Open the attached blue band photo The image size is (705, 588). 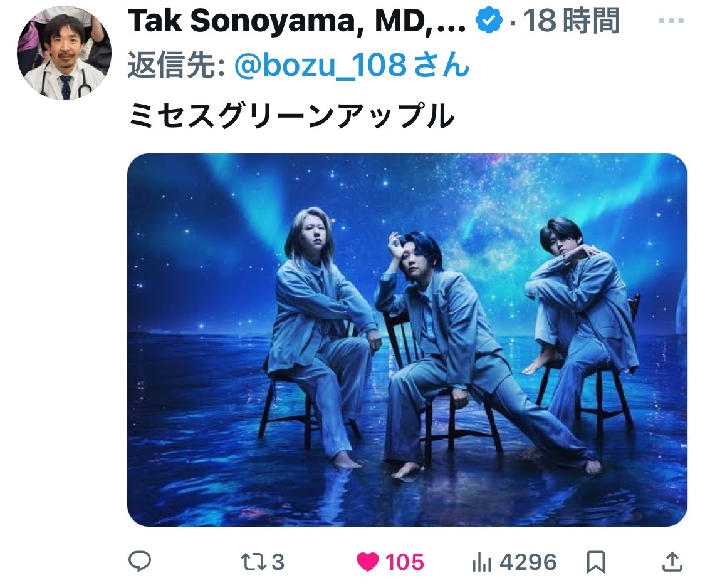(407, 339)
